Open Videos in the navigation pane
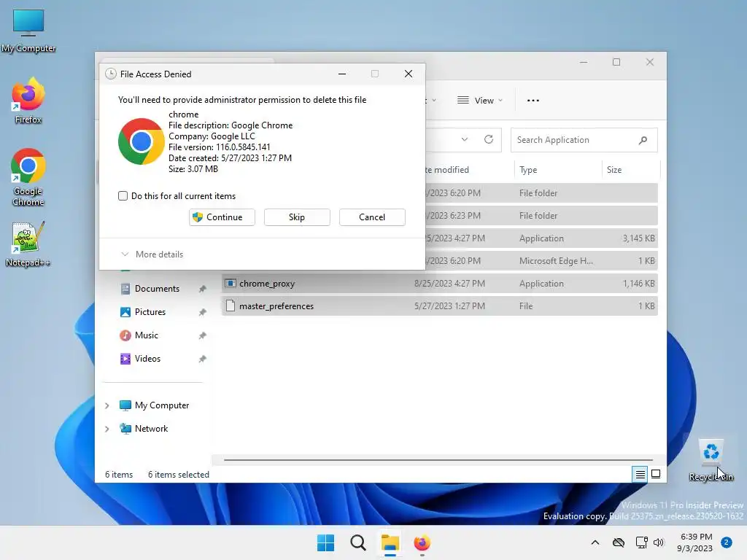This screenshot has width=747, height=560. pos(147,359)
